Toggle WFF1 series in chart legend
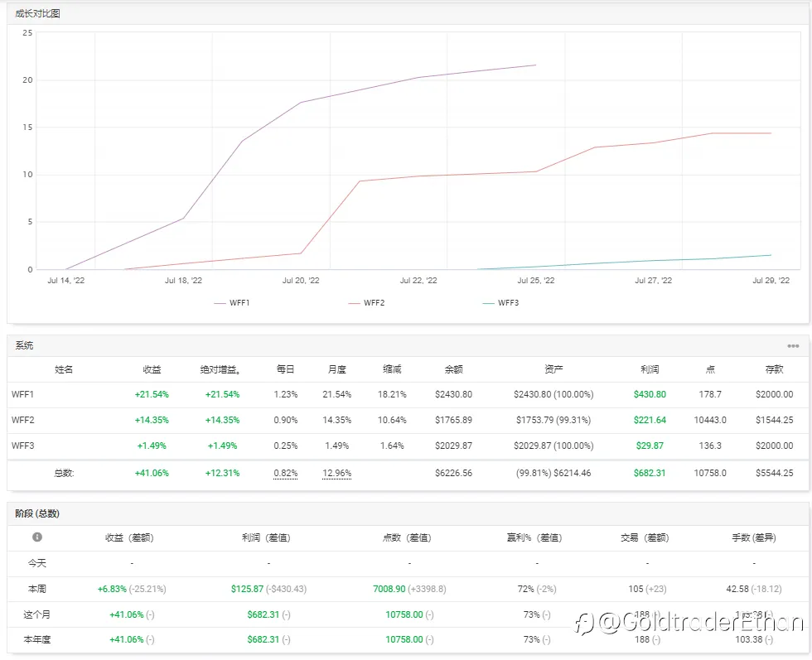Viewport: 812px width, 660px height. [232, 303]
